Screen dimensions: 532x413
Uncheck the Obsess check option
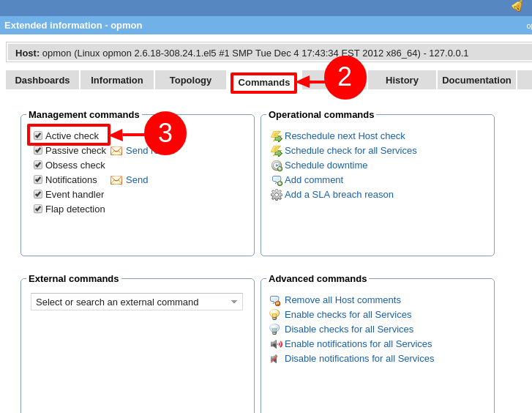38,165
